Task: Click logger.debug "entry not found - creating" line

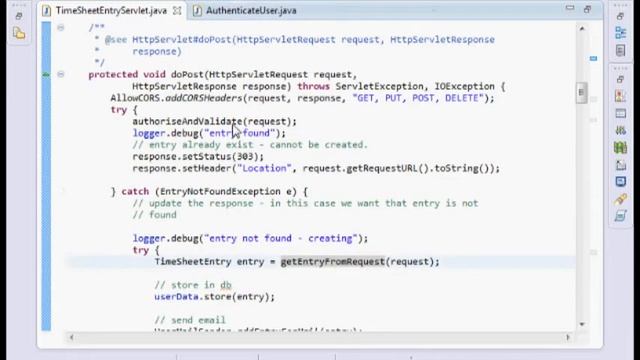Action: (250, 238)
